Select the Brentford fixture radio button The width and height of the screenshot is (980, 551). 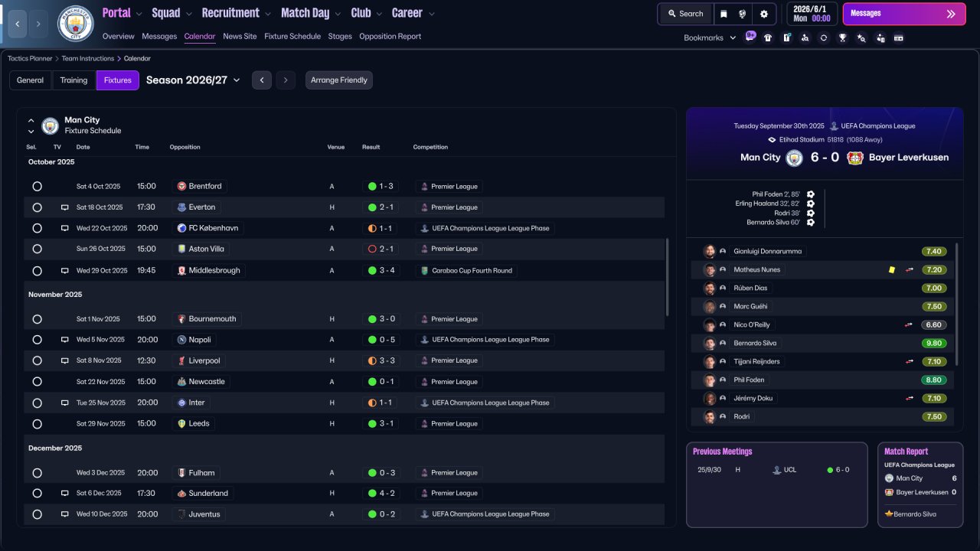(x=37, y=186)
